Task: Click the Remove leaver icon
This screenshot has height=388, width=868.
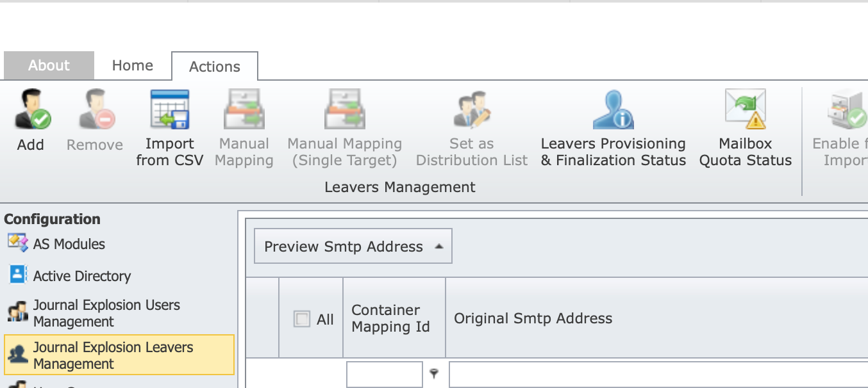Action: [95, 110]
